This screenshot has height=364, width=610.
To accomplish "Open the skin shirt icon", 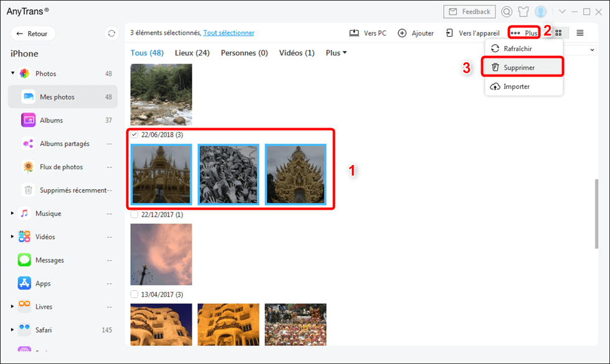I will 523,12.
